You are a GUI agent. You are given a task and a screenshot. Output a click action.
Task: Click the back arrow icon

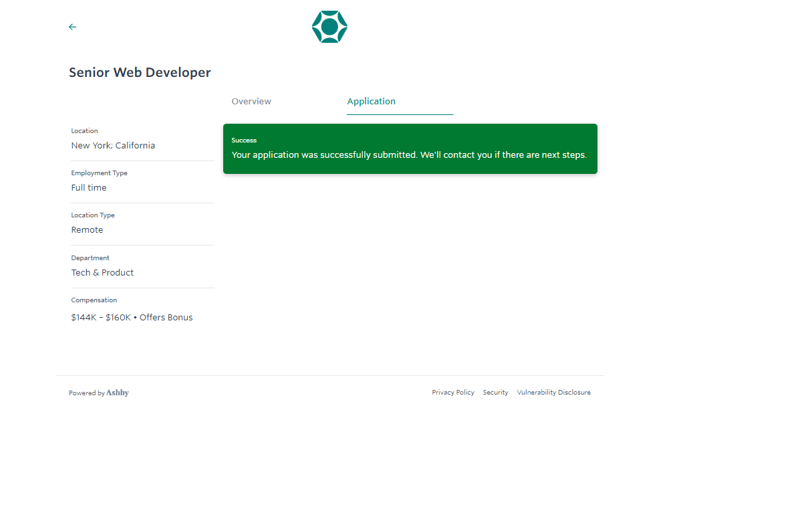[72, 27]
